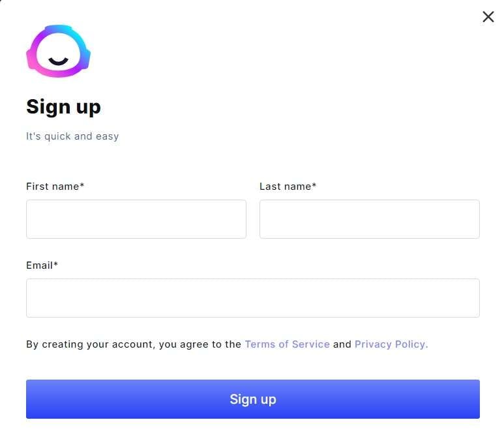Click the word and between policy links
Screen dimensions: 504x437
(x=342, y=344)
